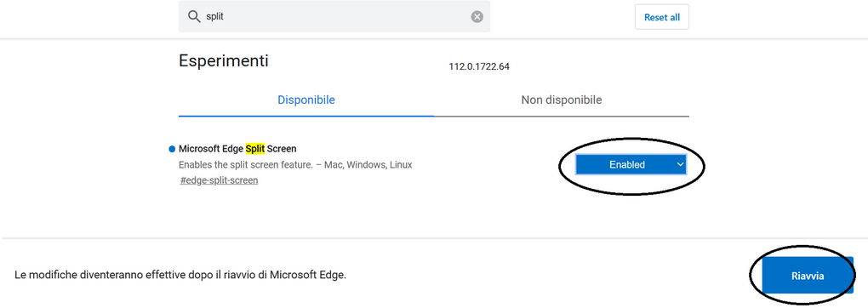Click the Esperimenti heading

pos(224,61)
